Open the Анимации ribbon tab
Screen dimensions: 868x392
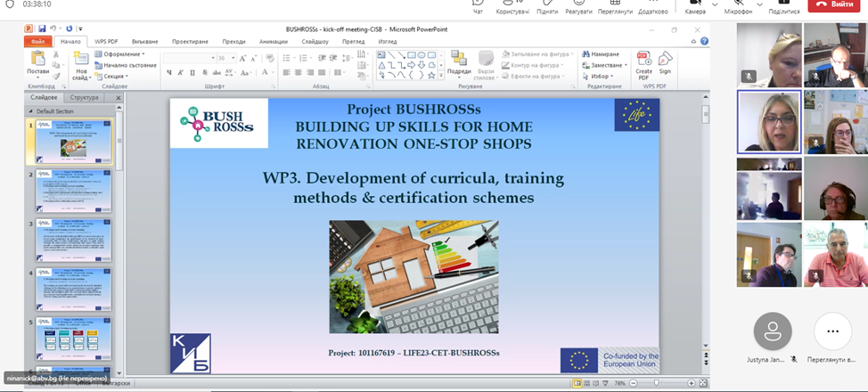click(274, 42)
